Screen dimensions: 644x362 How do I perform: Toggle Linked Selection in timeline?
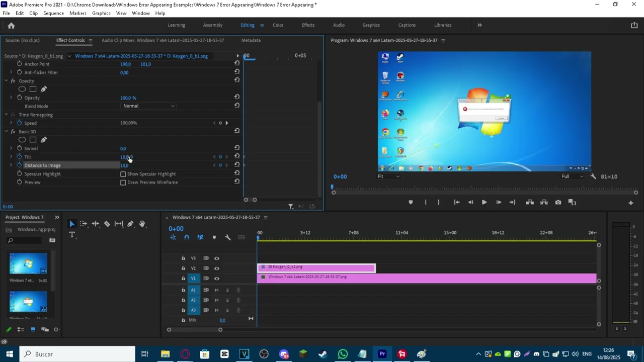(200, 237)
